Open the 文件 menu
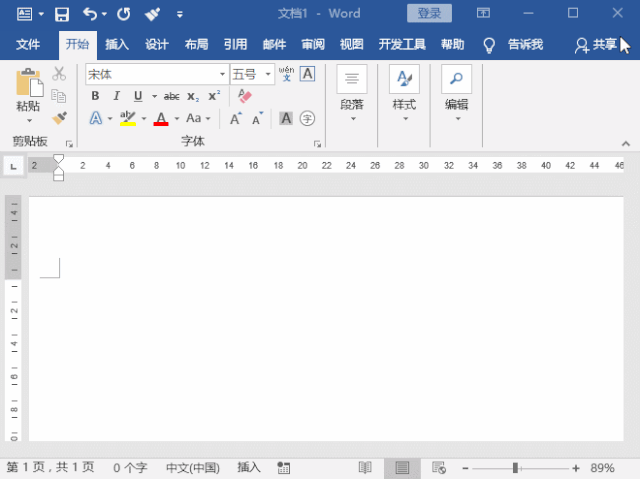The width and height of the screenshot is (640, 479). 28,45
